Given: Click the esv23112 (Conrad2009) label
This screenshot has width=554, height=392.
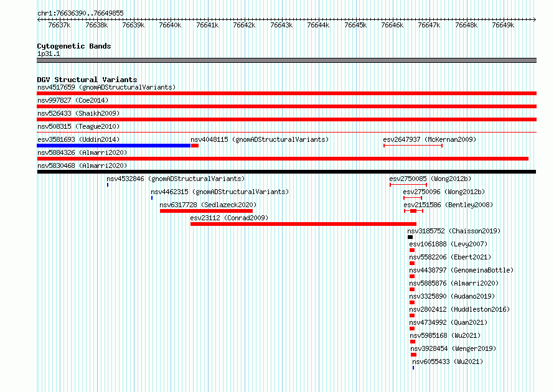Looking at the screenshot, I should coord(229,218).
